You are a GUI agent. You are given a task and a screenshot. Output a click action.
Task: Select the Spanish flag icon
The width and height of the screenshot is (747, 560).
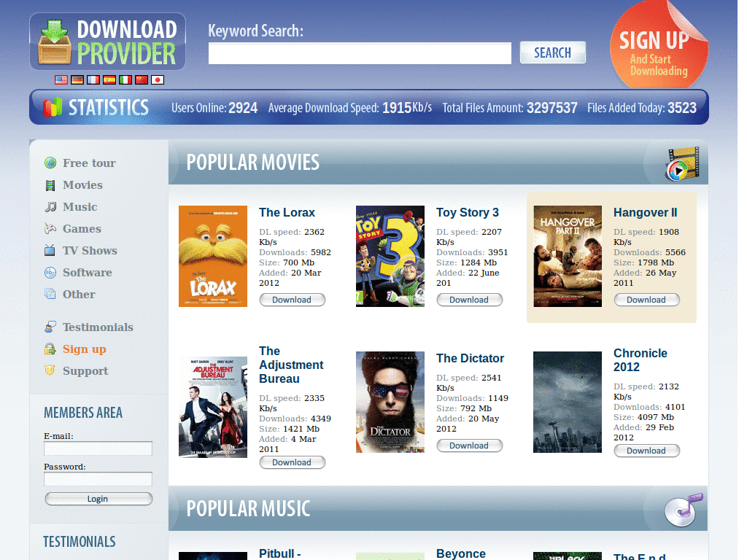pyautogui.click(x=109, y=80)
